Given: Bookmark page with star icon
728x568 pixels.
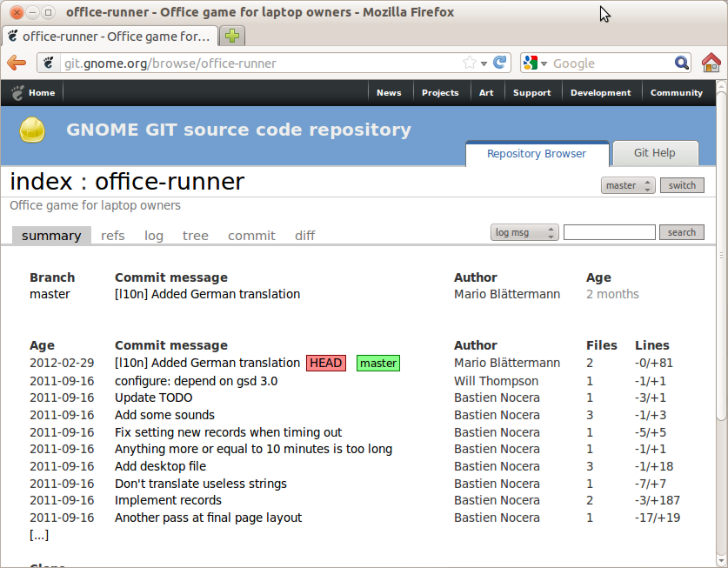Looking at the screenshot, I should (x=470, y=63).
